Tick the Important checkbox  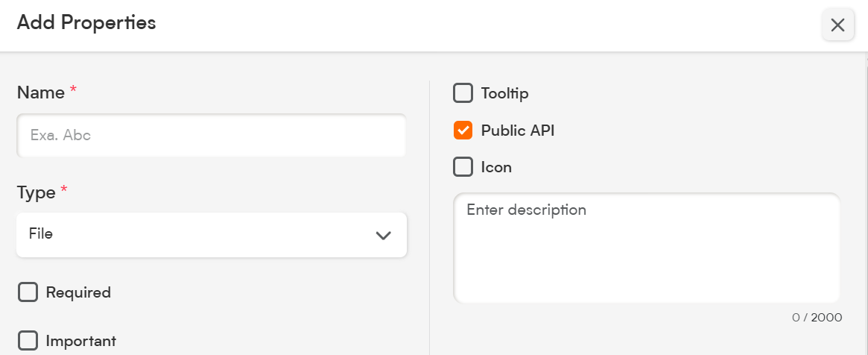pos(28,341)
